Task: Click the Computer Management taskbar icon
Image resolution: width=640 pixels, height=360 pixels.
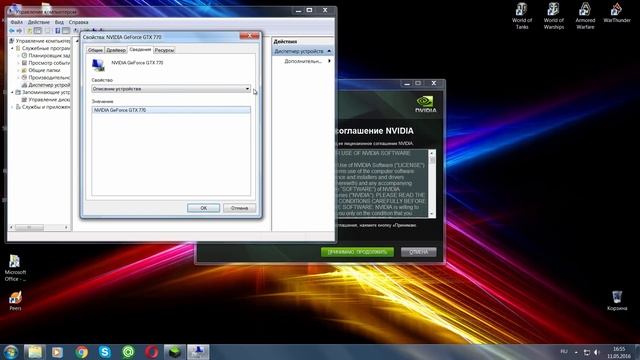Action: 198,352
